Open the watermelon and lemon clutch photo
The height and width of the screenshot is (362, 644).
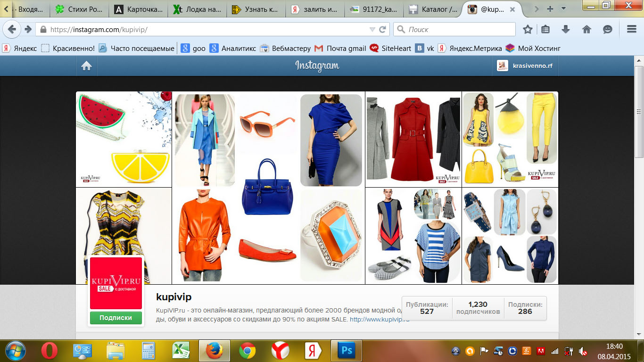click(124, 140)
